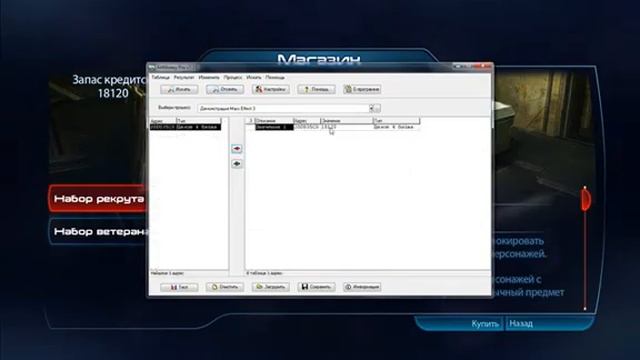
Task: Click the small button beside process dropdown
Action: (x=378, y=108)
